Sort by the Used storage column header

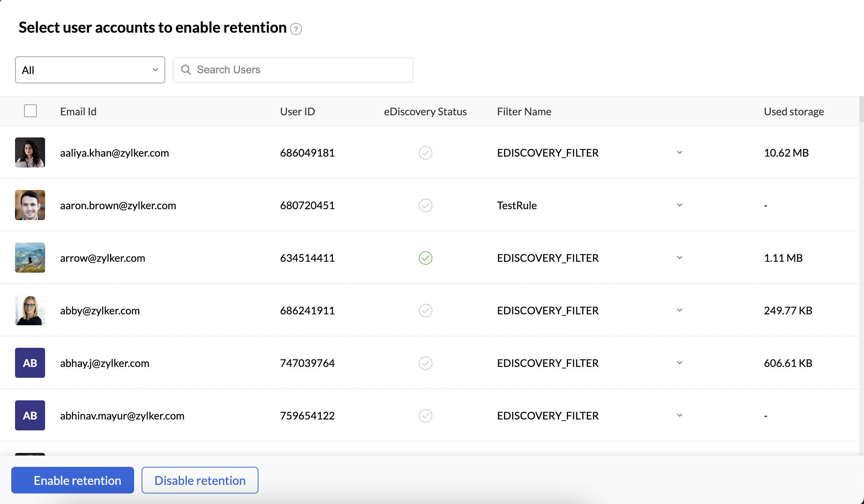(793, 111)
